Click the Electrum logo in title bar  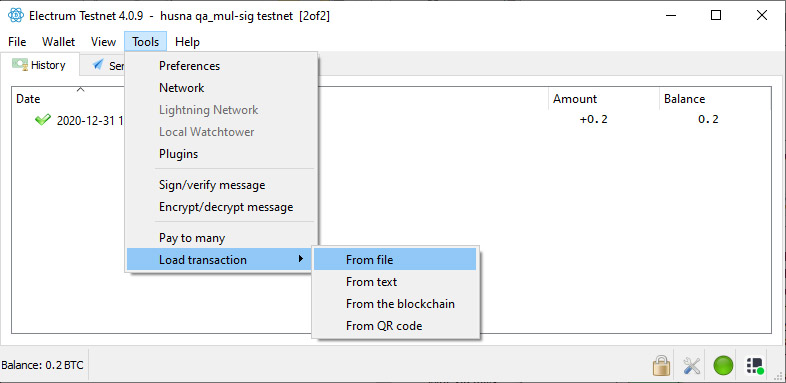pyautogui.click(x=16, y=16)
